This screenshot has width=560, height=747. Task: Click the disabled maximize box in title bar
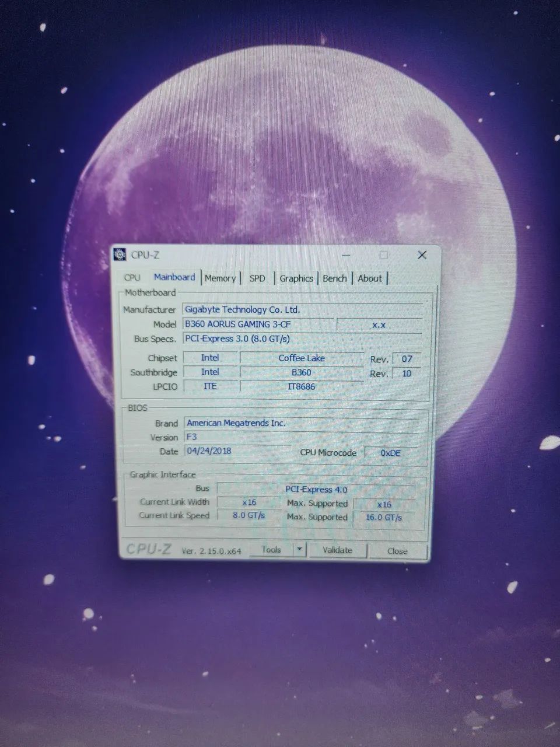tap(384, 255)
